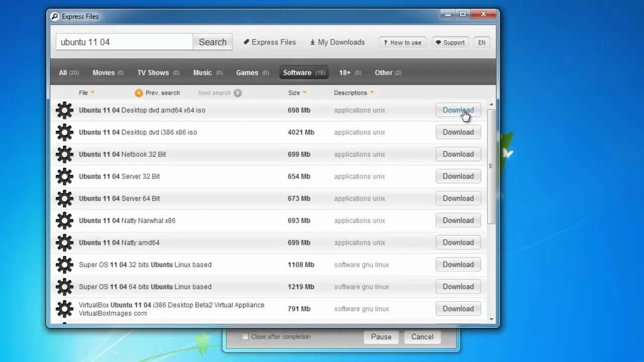Image resolution: width=644 pixels, height=362 pixels.
Task: Click gear icon beside Ubuntu Server 64 Bit
Action: point(64,199)
